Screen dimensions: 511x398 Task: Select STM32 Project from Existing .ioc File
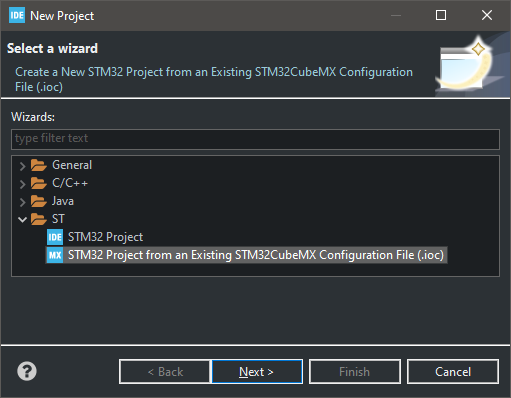click(x=256, y=255)
